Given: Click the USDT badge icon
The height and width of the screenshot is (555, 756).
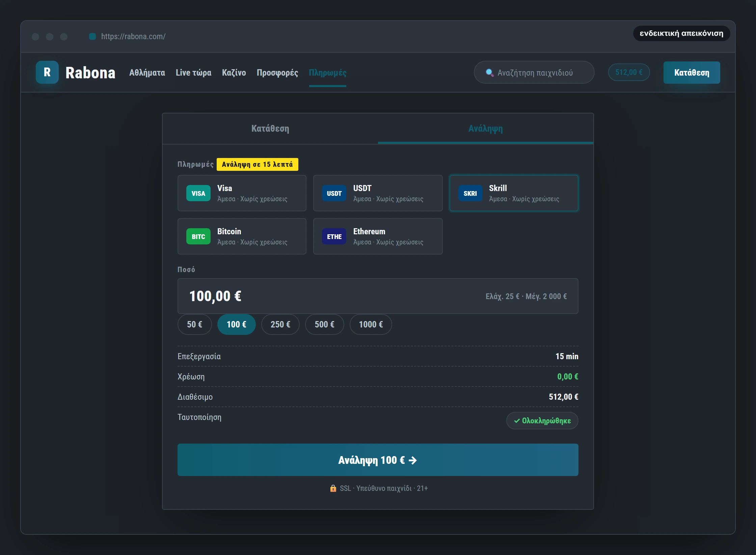Looking at the screenshot, I should click(334, 193).
